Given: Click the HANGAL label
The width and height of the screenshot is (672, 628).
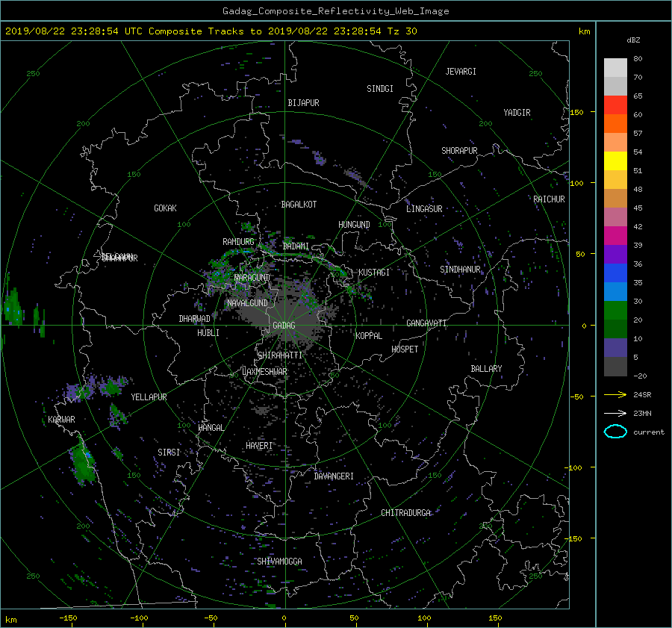Looking at the screenshot, I should [x=211, y=428].
